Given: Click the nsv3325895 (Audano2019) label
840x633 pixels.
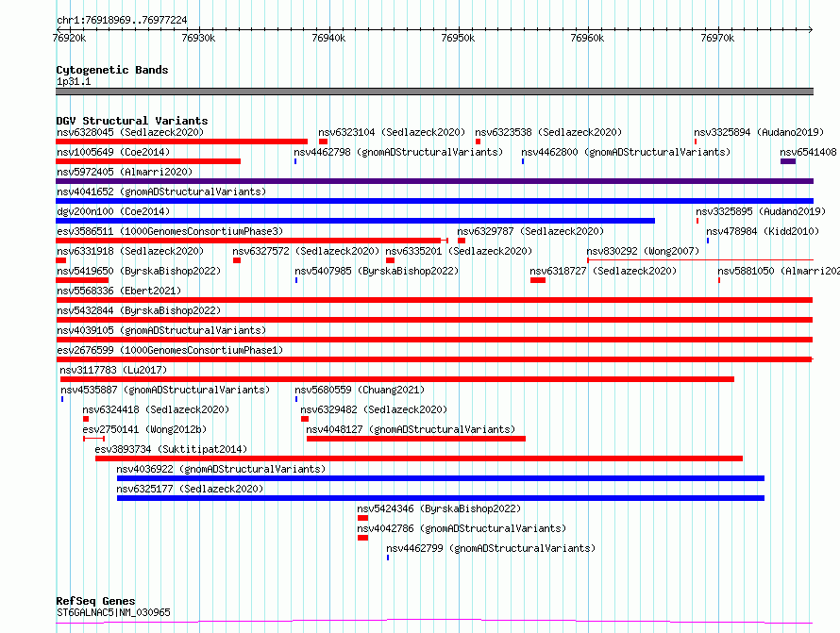Looking at the screenshot, I should tap(761, 211).
